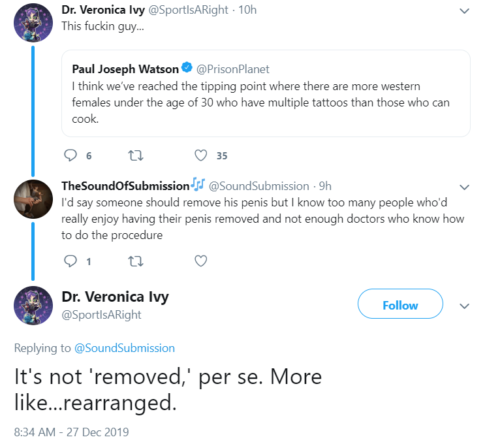485x448 pixels.
Task: Open Veronica Ivy's avatar at thread top
Action: 33,23
